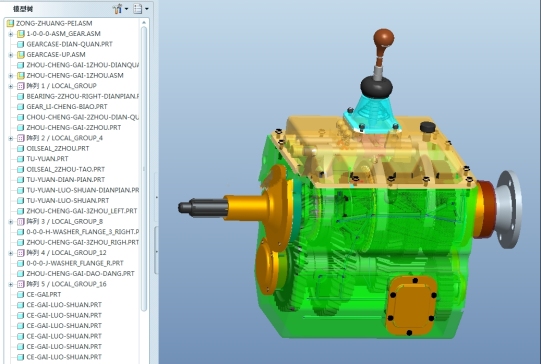Viewport: 541px width, 364px height.
Task: Click the 模型树 panel title
Action: tap(22, 9)
